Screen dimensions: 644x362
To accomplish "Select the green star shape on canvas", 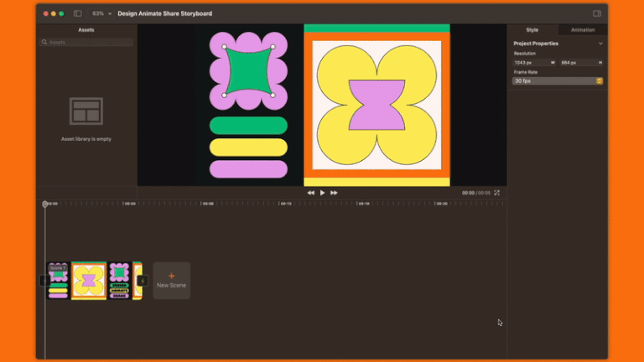I will (x=248, y=70).
